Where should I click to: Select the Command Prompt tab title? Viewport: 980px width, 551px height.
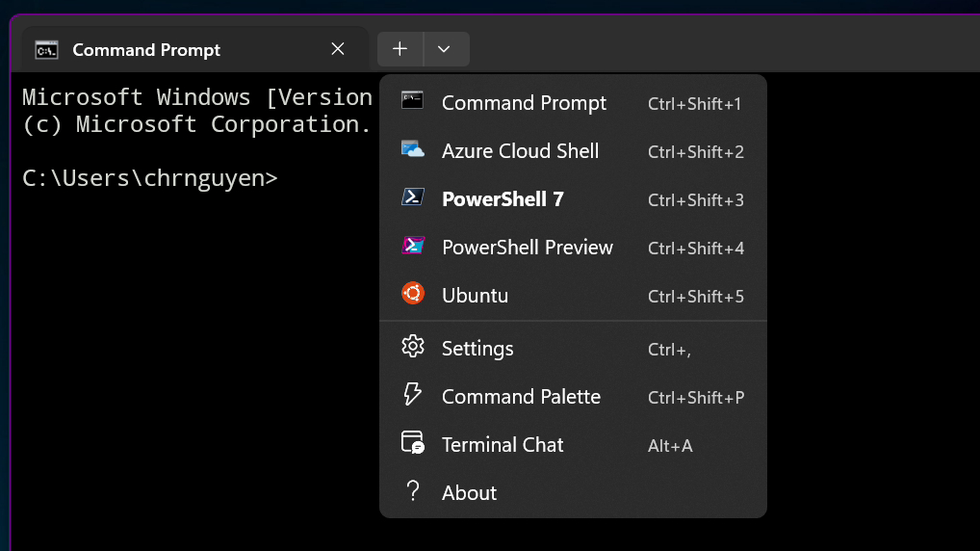146,50
